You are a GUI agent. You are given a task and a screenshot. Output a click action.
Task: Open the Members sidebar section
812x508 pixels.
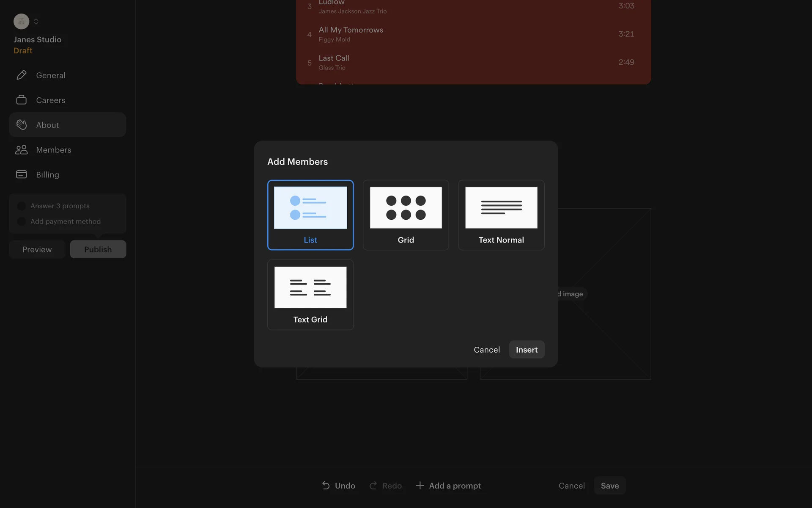[x=54, y=150]
